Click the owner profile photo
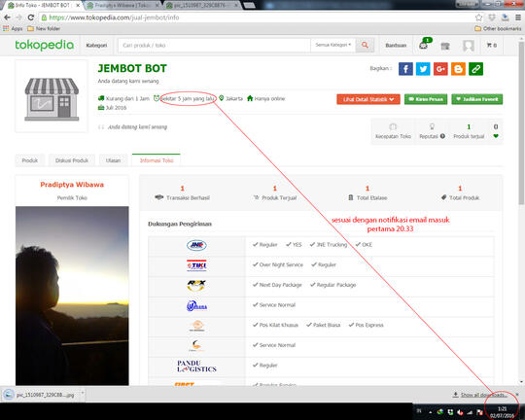The width and height of the screenshot is (525, 420). (x=72, y=296)
